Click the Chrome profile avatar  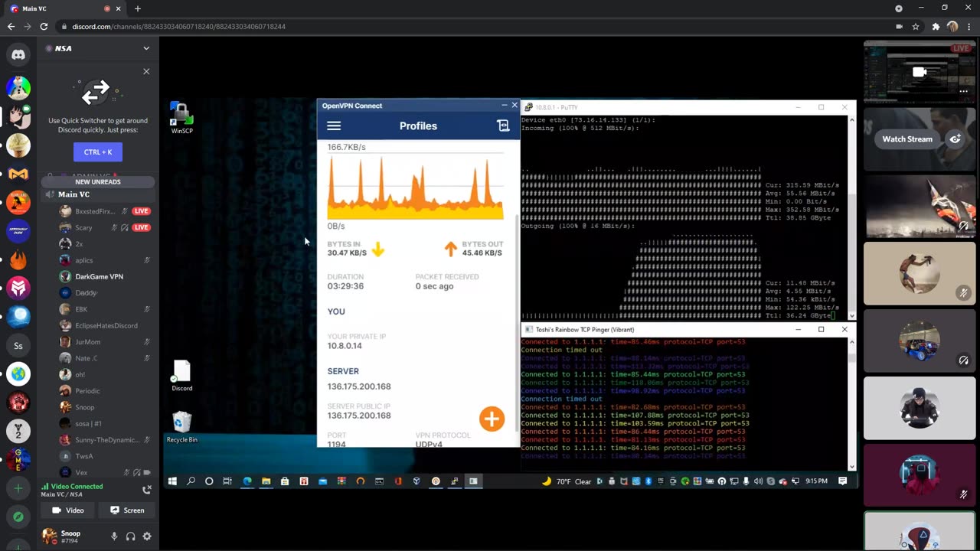[x=952, y=27]
